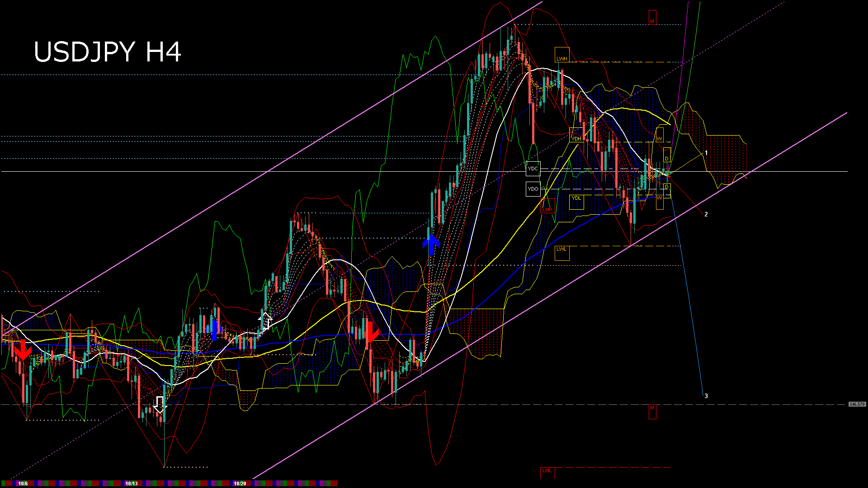Image resolution: width=868 pixels, height=488 pixels.
Task: Click the 10/13 date marker
Action: (x=132, y=483)
